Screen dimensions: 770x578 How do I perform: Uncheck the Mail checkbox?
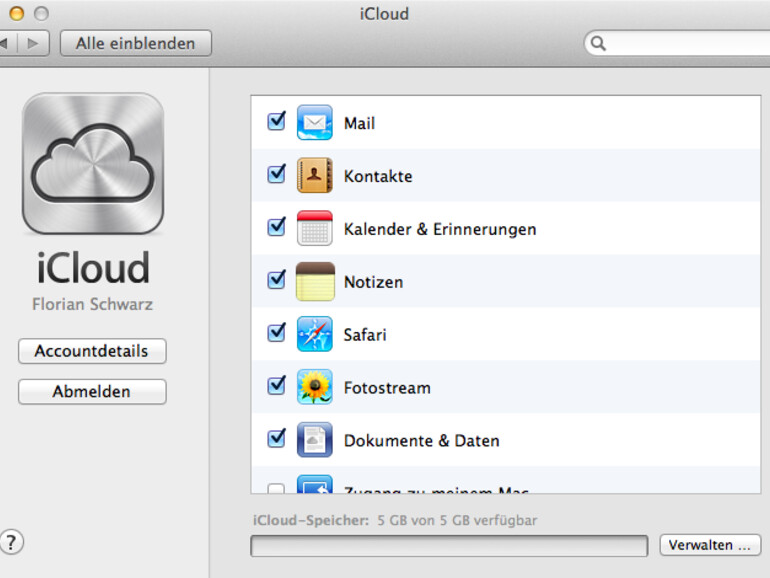(x=276, y=121)
